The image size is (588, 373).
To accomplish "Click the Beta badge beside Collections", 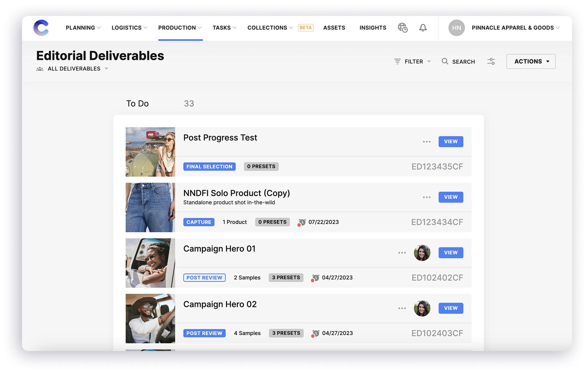I will (x=306, y=28).
